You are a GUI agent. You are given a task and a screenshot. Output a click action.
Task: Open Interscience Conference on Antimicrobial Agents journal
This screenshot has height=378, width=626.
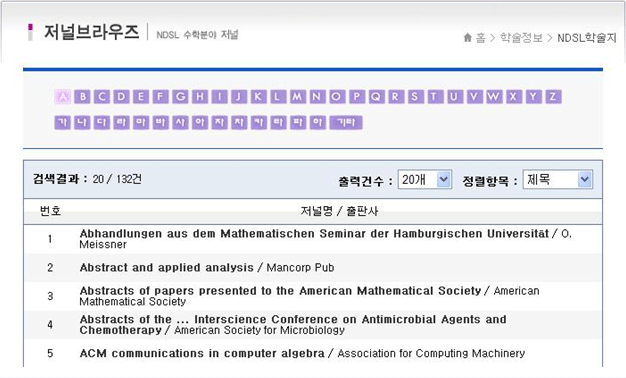[293, 325]
